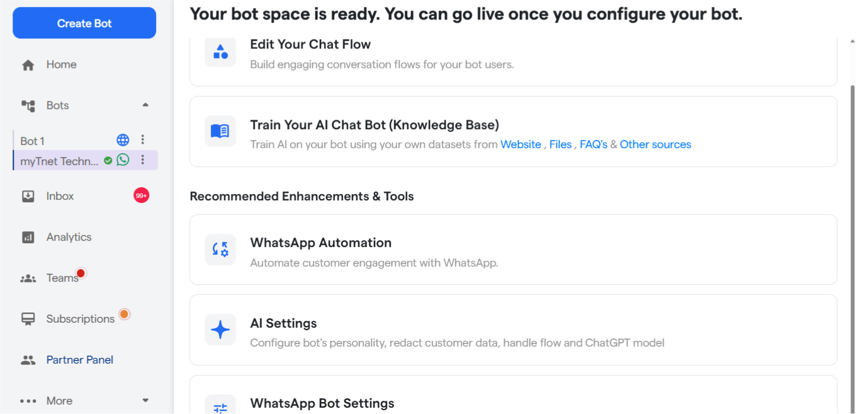
Task: Click the AI Settings sparkle icon
Action: [220, 330]
